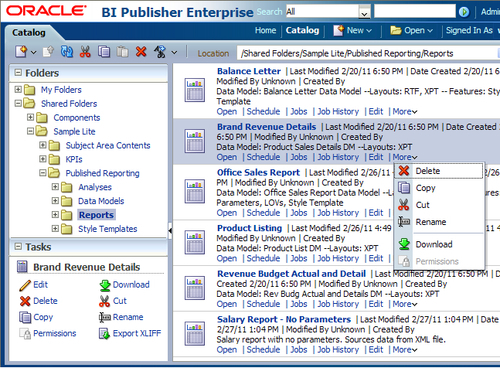Open Balance Letter via Open link
Image resolution: width=500 pixels, height=368 pixels.
tap(227, 112)
